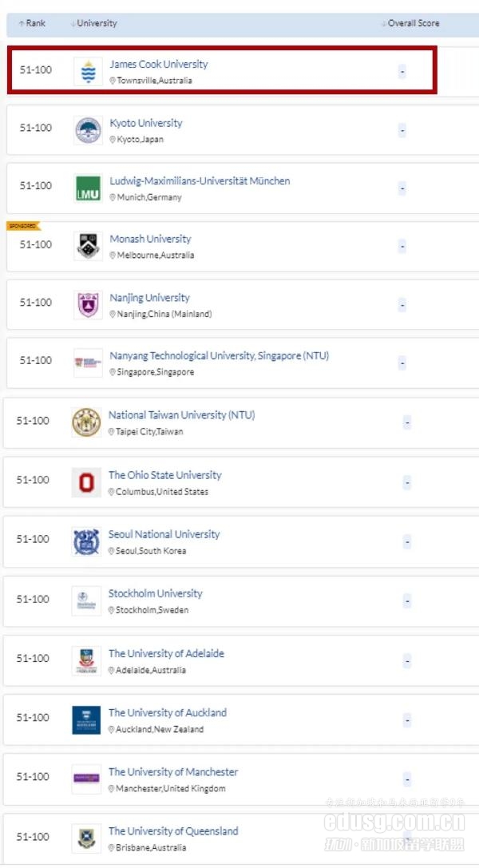Open the National Taiwan University (NTU) link
This screenshot has width=479, height=868.
pos(181,414)
